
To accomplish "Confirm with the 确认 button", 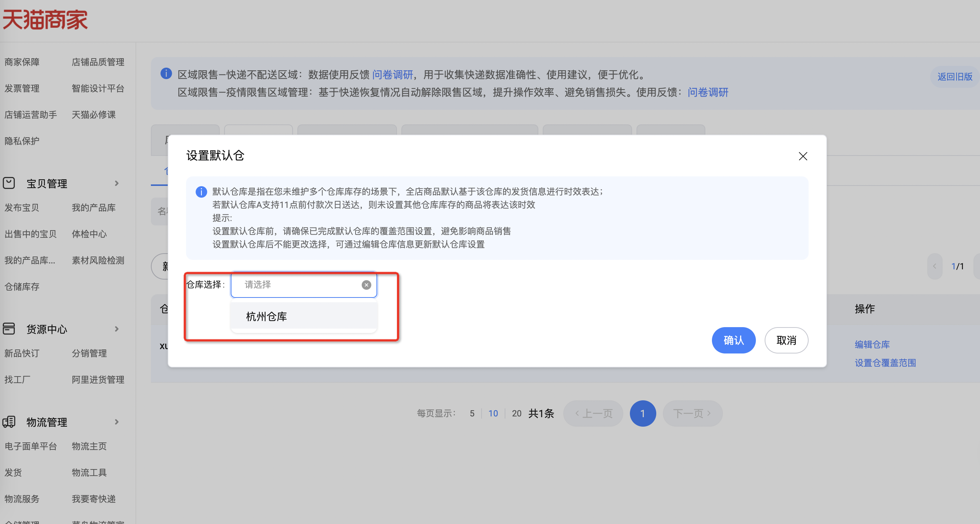I will (x=733, y=340).
